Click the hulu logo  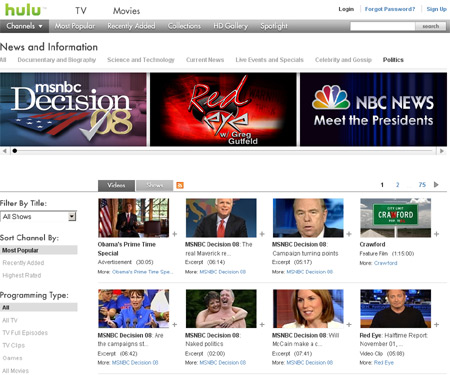pyautogui.click(x=22, y=10)
